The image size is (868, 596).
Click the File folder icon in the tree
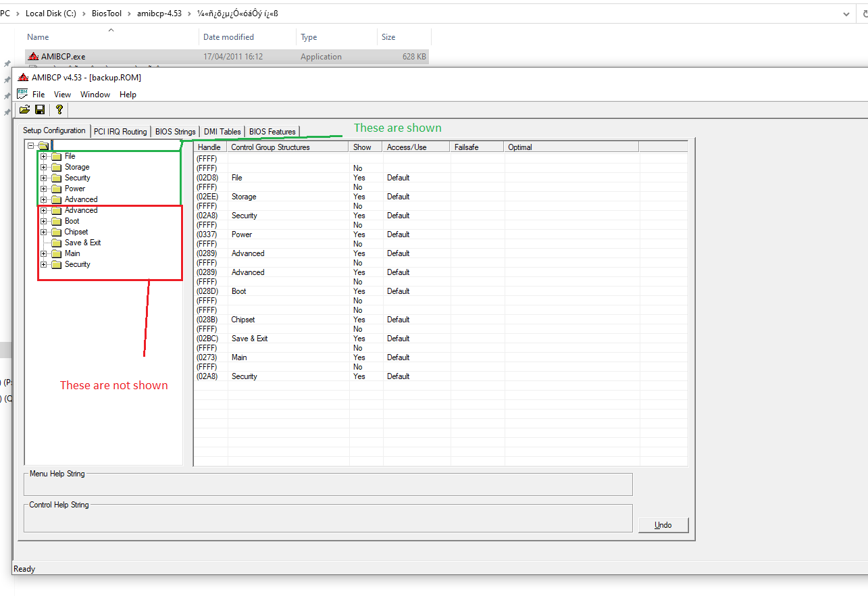click(x=56, y=156)
